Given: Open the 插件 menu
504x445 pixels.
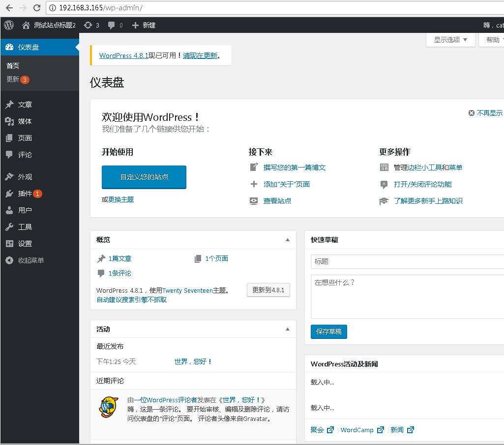Looking at the screenshot, I should (39, 194).
